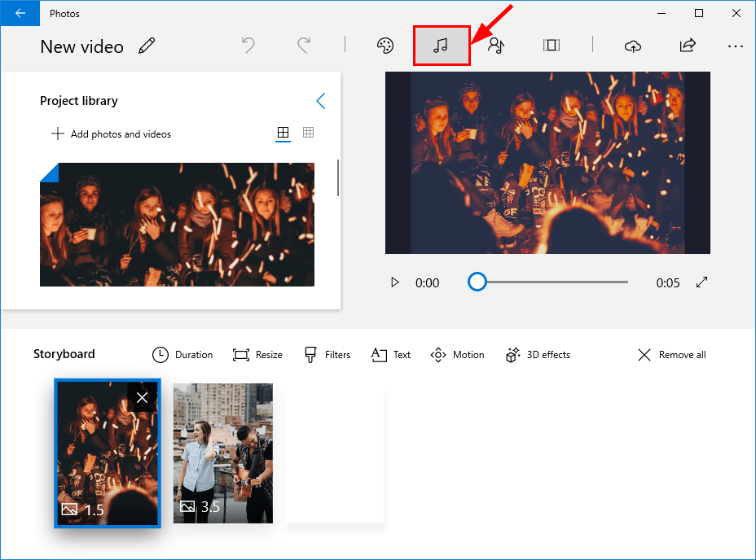Rename the project with the pencil icon

pyautogui.click(x=147, y=46)
